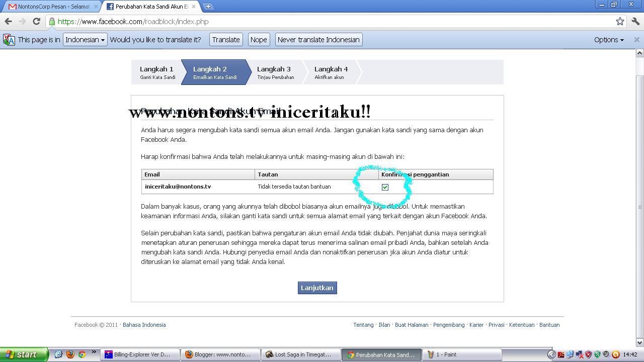Click the vertical scrollbar thumb
This screenshot has width=644, height=362.
click(640, 207)
